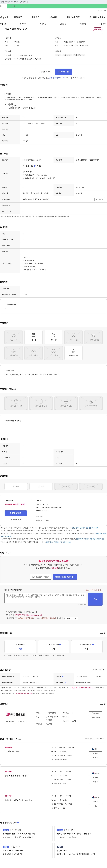Click the 로그인 link
107x868 pixels.
tap(100, 11)
